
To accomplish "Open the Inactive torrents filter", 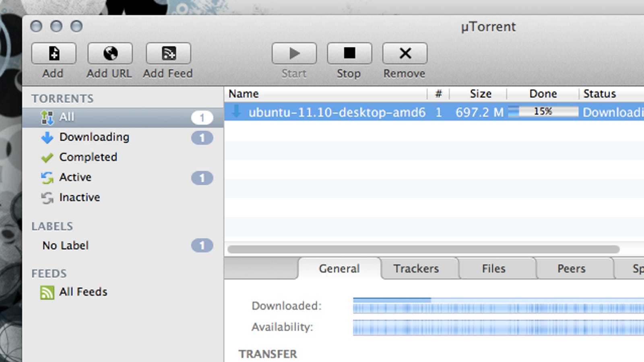I will coord(123,197).
